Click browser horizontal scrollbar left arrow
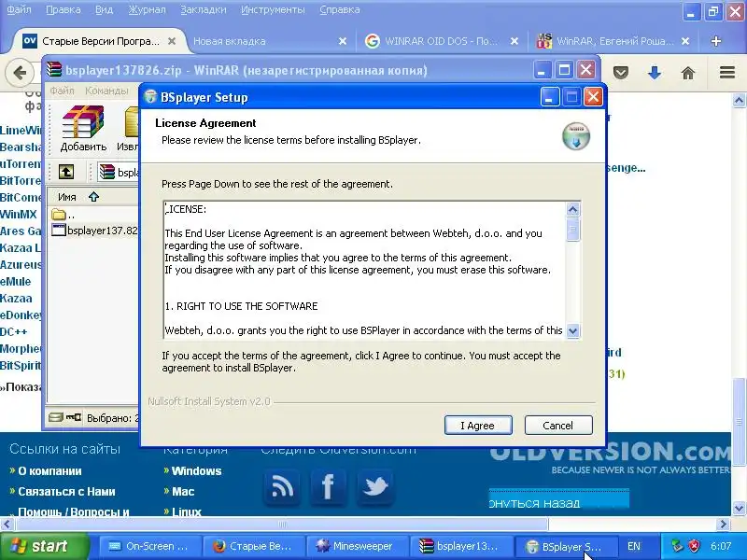Image resolution: width=747 pixels, height=560 pixels. coord(7,525)
